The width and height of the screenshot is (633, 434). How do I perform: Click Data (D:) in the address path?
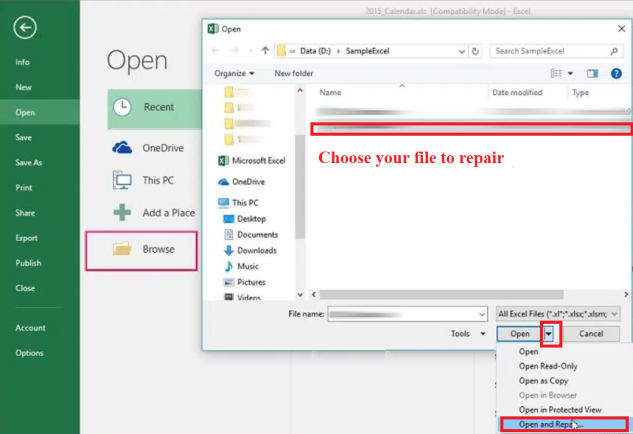(315, 51)
